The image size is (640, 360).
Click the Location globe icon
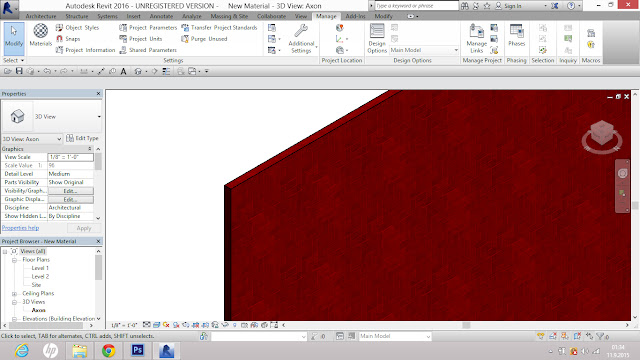(x=340, y=28)
